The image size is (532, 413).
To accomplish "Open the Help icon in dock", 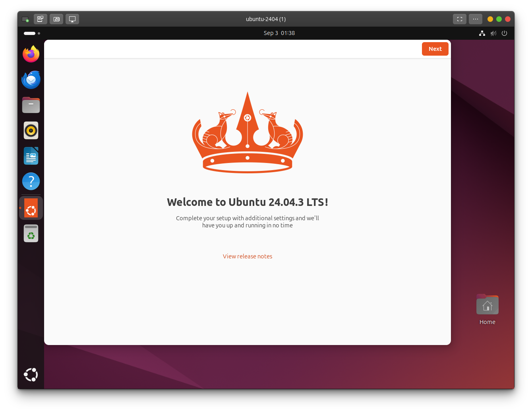I will [31, 181].
